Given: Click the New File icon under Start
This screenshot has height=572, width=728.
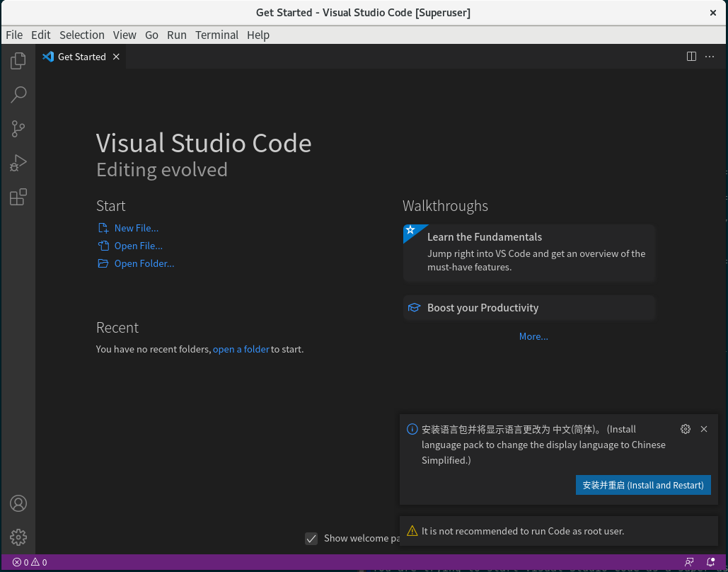Looking at the screenshot, I should [103, 228].
